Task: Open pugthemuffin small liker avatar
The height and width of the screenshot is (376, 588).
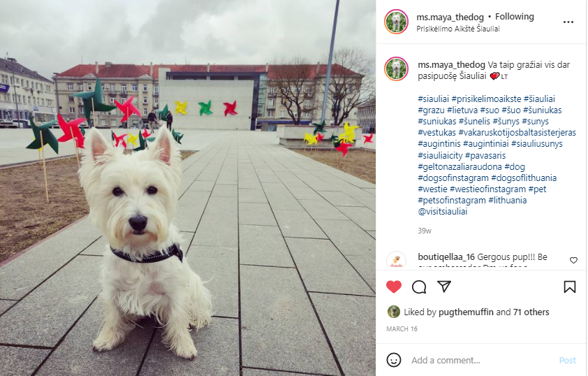Action: 393,312
